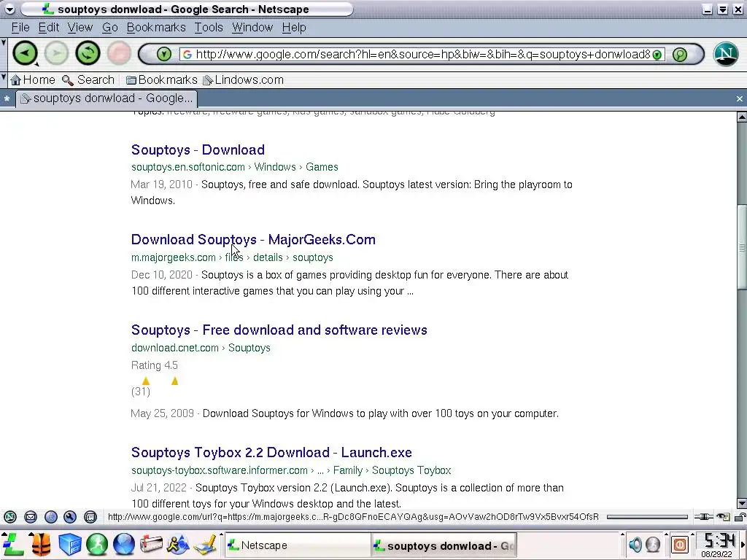
Task: Open Home from the personal toolbar
Action: pos(33,79)
